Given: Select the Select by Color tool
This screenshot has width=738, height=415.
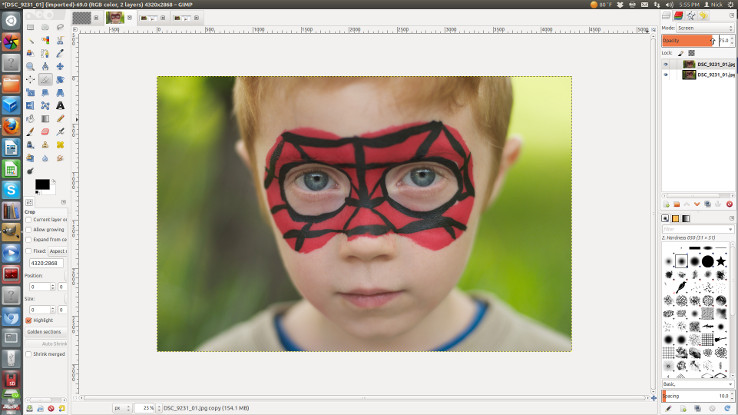Looking at the screenshot, I should point(45,40).
